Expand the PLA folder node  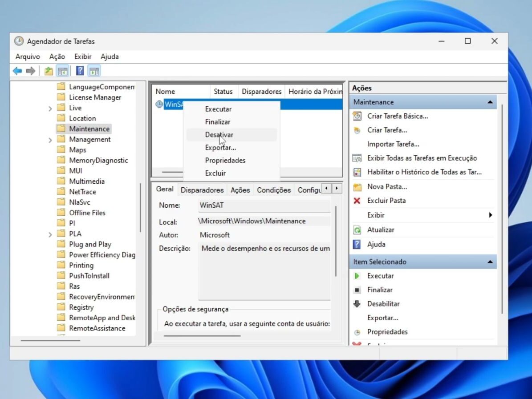pos(50,234)
